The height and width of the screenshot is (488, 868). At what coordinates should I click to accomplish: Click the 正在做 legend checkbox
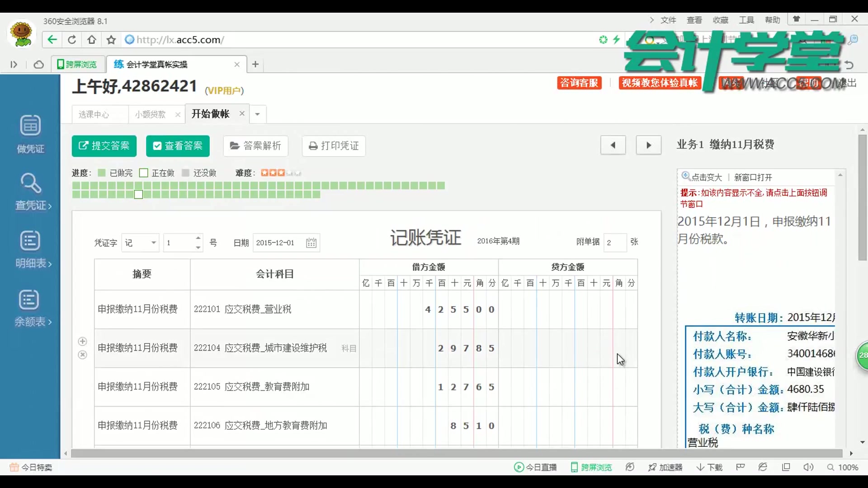[143, 173]
